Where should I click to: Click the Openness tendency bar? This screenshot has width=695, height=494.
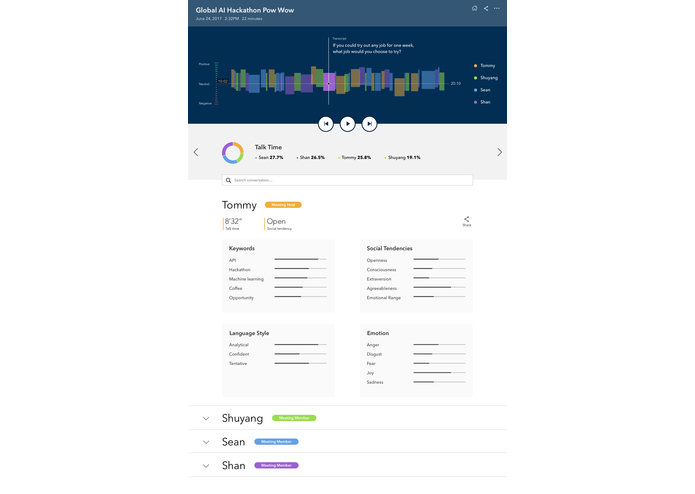[x=439, y=259]
